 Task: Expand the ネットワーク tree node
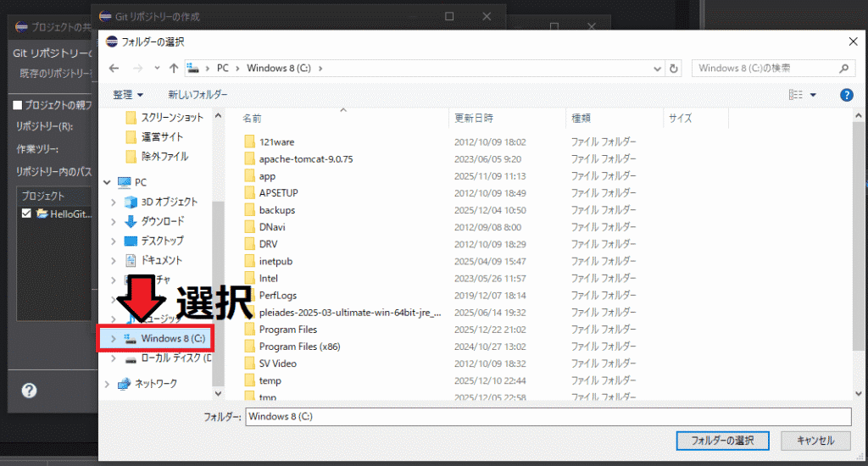[x=107, y=384]
